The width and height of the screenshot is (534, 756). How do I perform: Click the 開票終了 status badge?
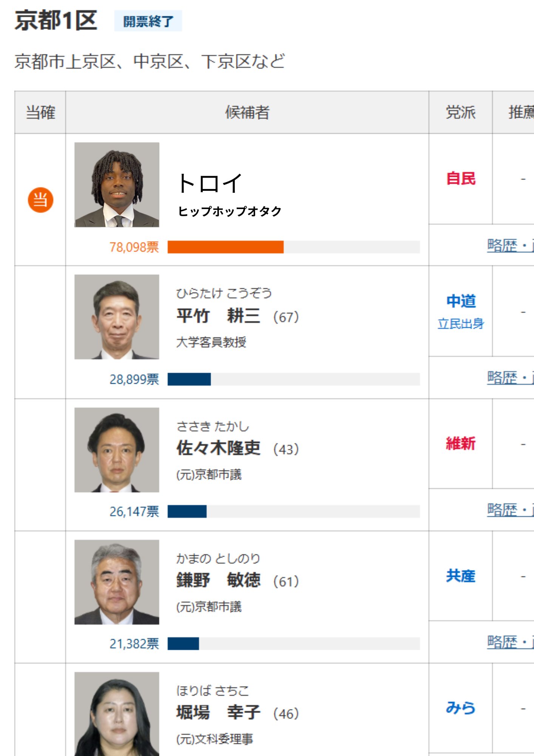(148, 21)
